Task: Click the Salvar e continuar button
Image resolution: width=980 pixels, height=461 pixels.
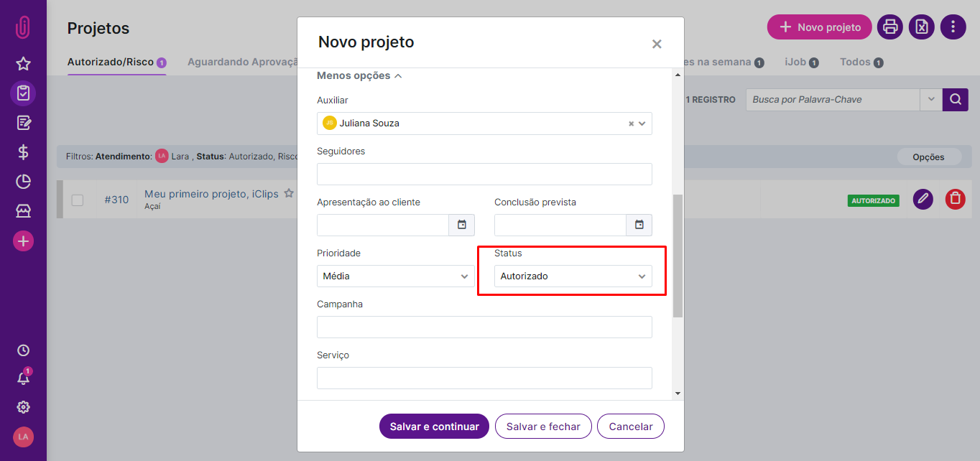Action: tap(434, 427)
